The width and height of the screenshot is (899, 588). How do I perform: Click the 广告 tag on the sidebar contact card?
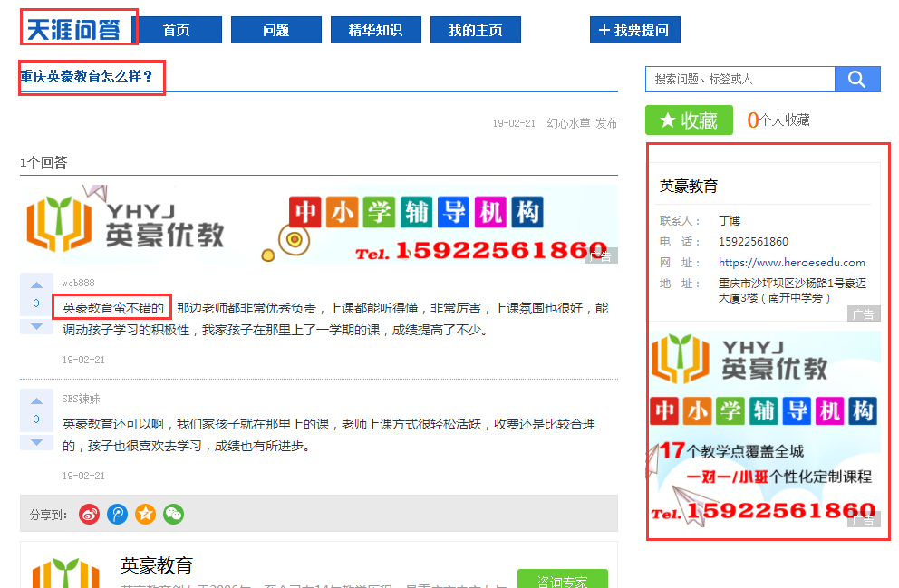(x=864, y=314)
